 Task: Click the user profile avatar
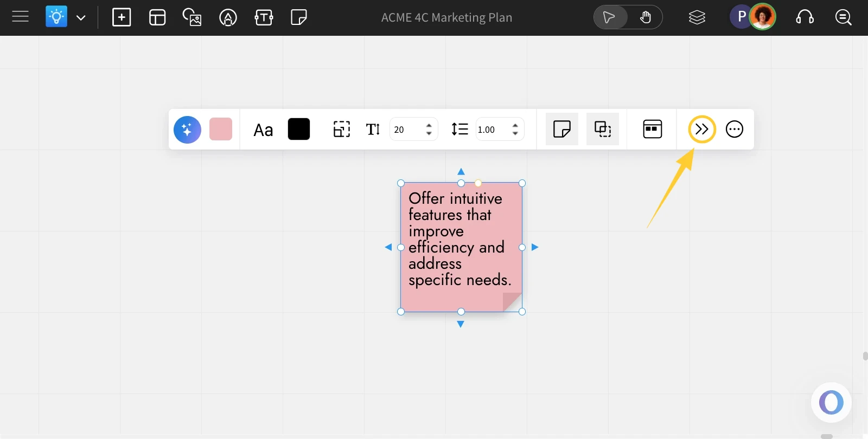pyautogui.click(x=762, y=17)
